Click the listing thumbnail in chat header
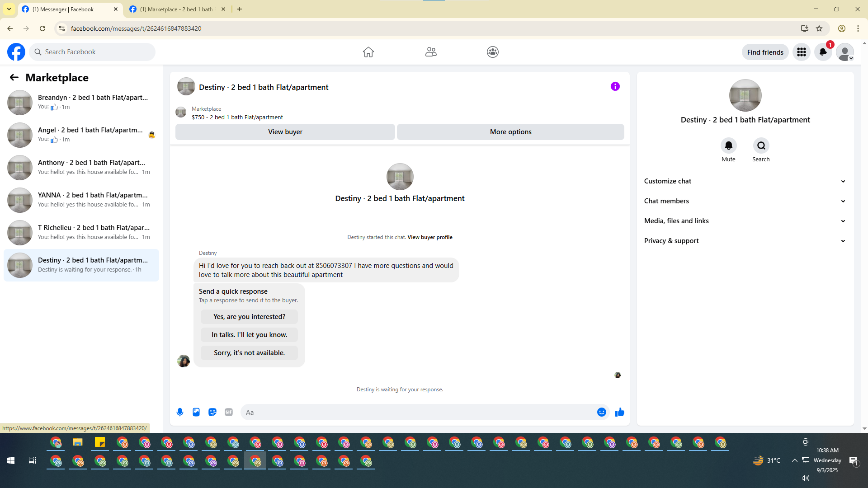The image size is (868, 488). click(186, 86)
